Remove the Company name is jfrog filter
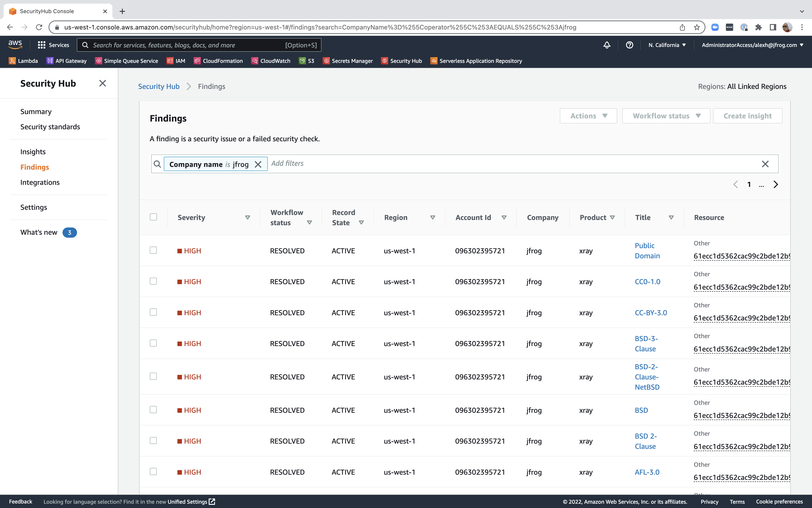This screenshot has height=508, width=812. [x=258, y=164]
